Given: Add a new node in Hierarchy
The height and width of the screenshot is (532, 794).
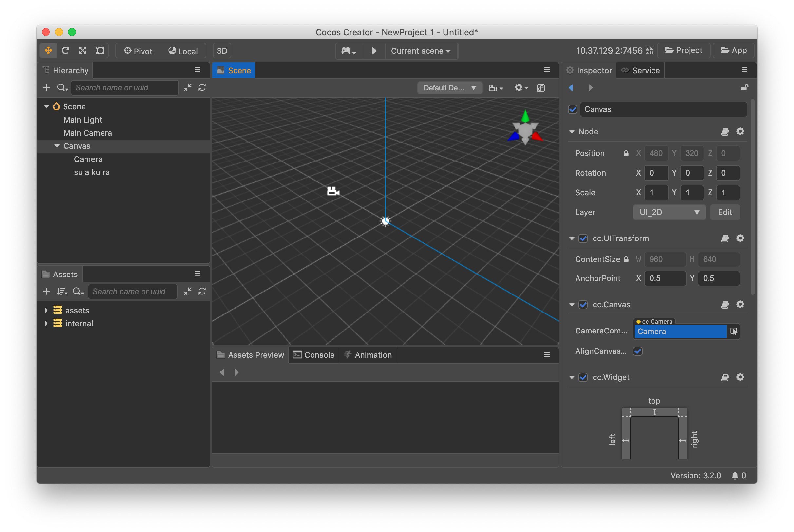Looking at the screenshot, I should point(47,87).
